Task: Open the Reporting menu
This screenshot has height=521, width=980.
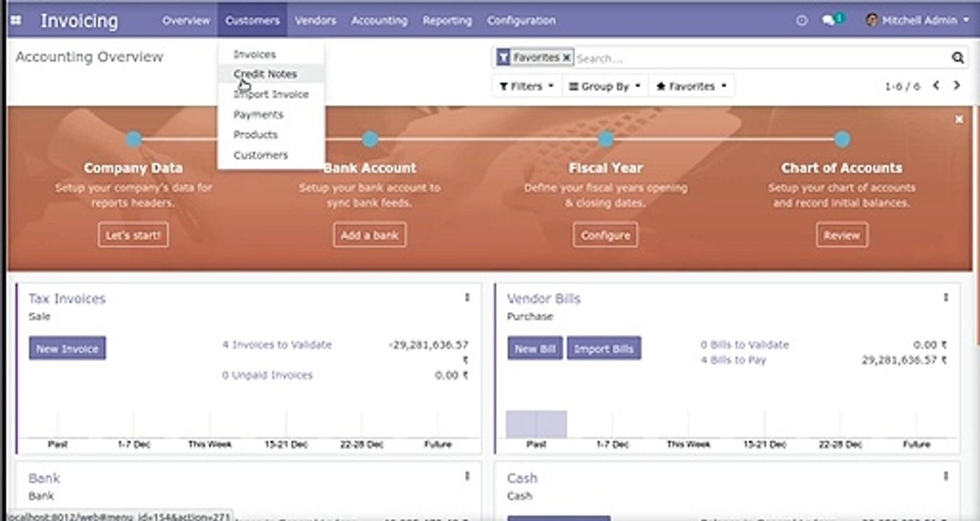Action: tap(447, 20)
